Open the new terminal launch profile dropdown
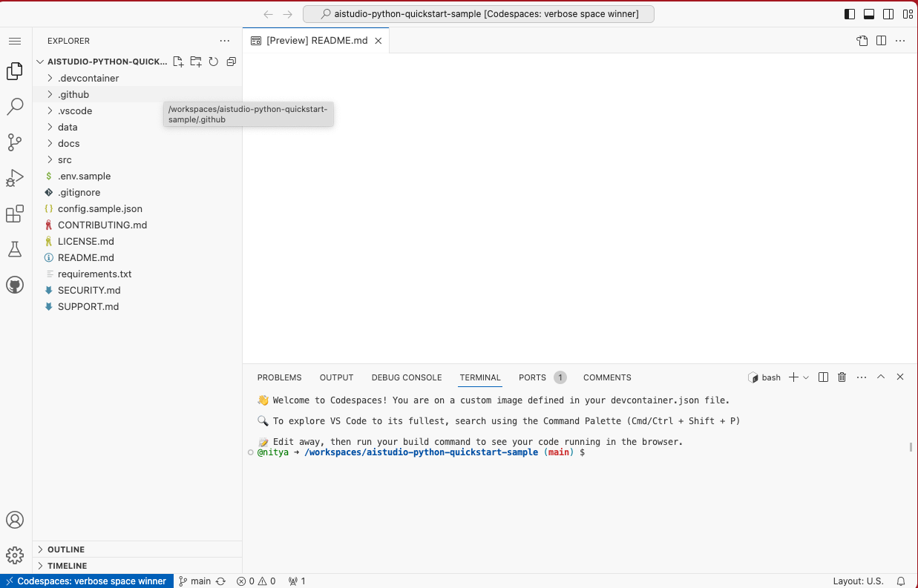The width and height of the screenshot is (918, 588). click(x=806, y=377)
